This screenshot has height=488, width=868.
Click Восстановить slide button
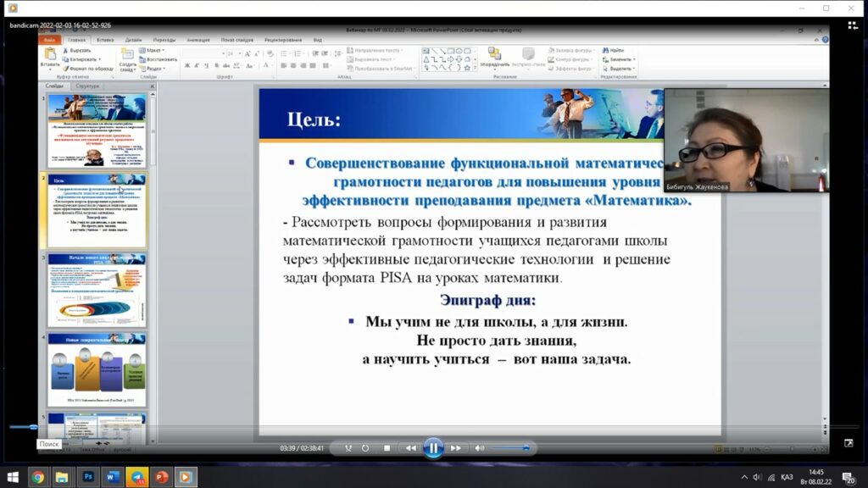pyautogui.click(x=159, y=59)
